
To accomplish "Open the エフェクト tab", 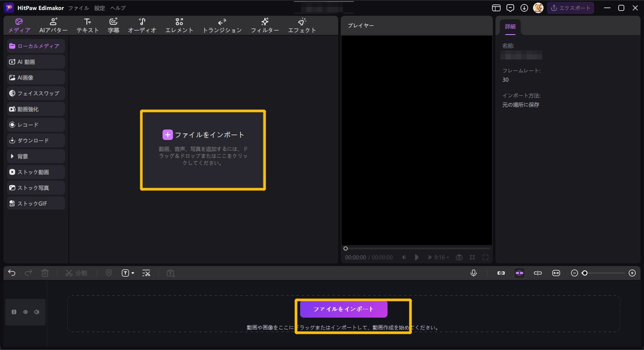I will click(302, 26).
